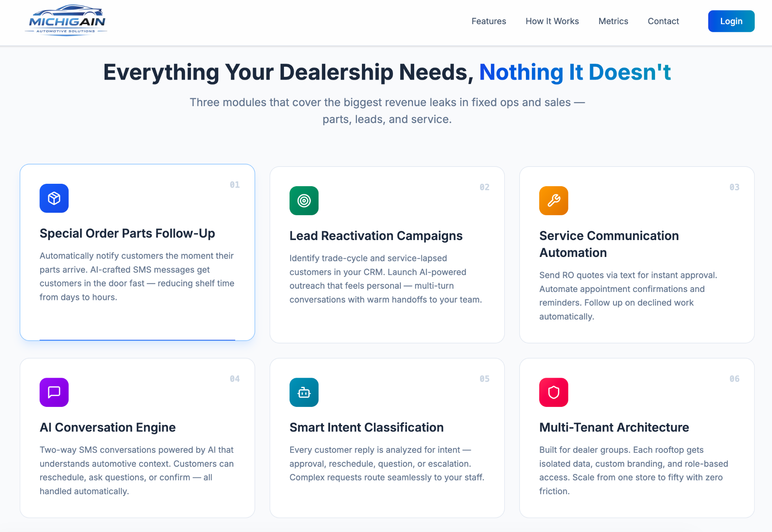Click the teal robot icon for Smart Intent
Image resolution: width=772 pixels, height=532 pixels.
[x=304, y=392]
